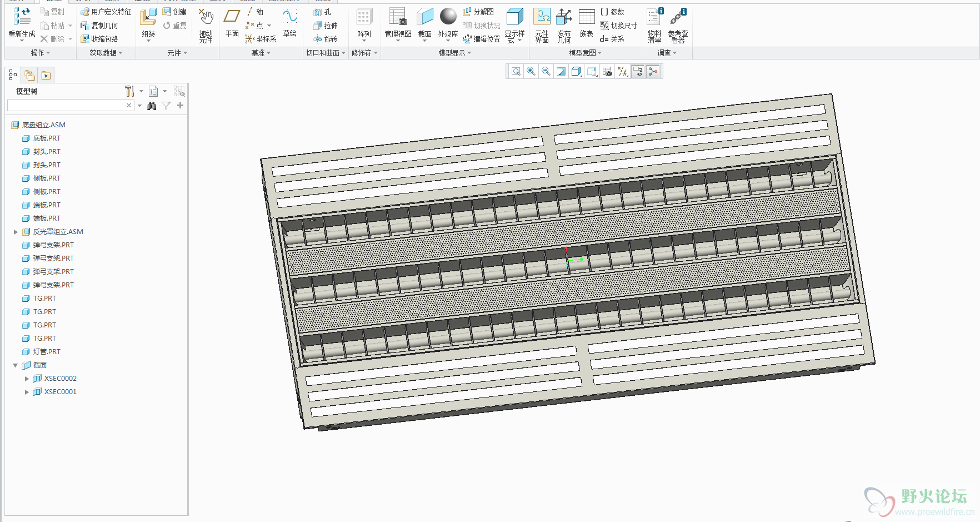Click User-Defined Feature (用户定义特征)
The width and height of the screenshot is (980, 522).
(x=106, y=12)
